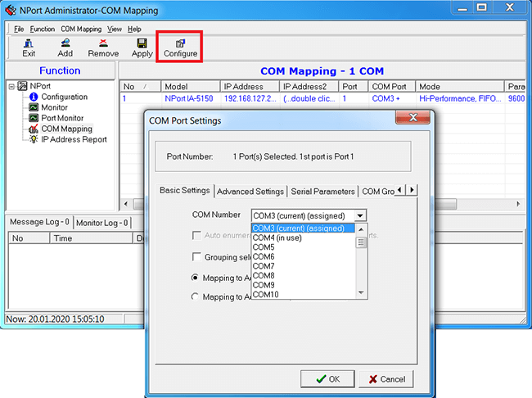This screenshot has width=532, height=398.
Task: Click the 192.168.127.2 IP address cell
Action: [250, 98]
